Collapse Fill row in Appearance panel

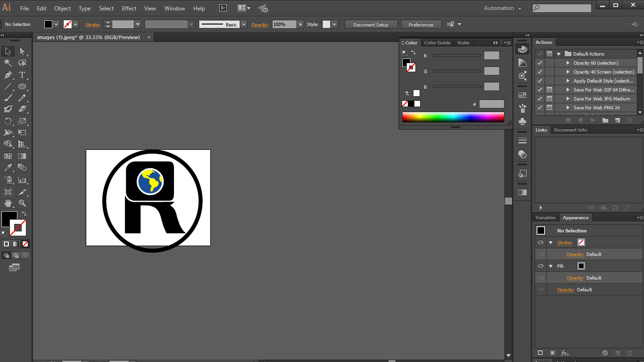click(x=551, y=266)
